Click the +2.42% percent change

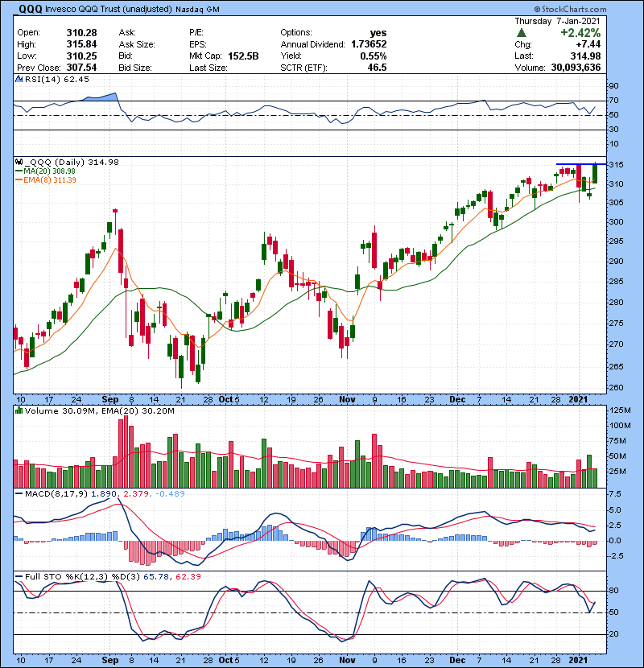[580, 33]
